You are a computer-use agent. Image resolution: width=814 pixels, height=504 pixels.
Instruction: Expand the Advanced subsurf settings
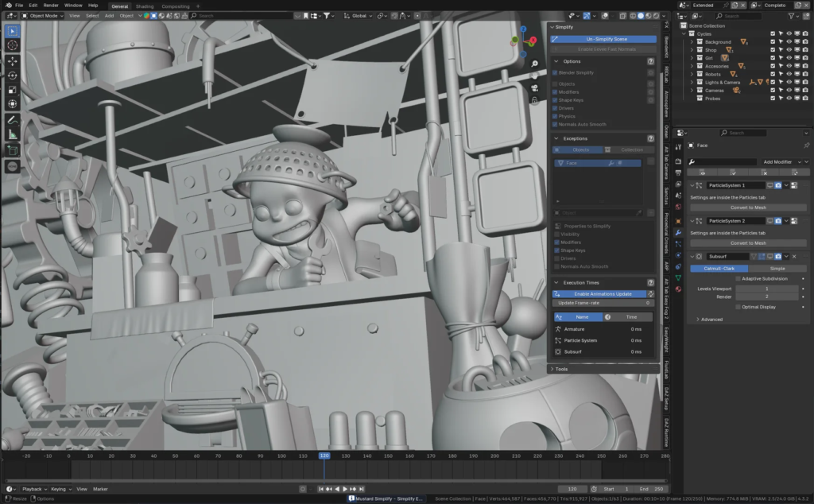point(698,320)
